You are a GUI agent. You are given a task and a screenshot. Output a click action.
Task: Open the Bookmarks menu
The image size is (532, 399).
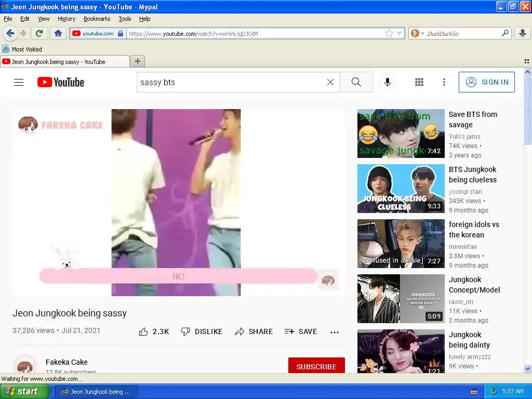click(x=97, y=19)
